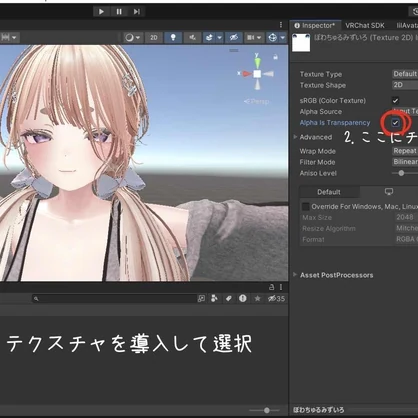Viewport: 418px width, 418px height.
Task: Open Gizmos dropdown arrow
Action: pos(283,38)
